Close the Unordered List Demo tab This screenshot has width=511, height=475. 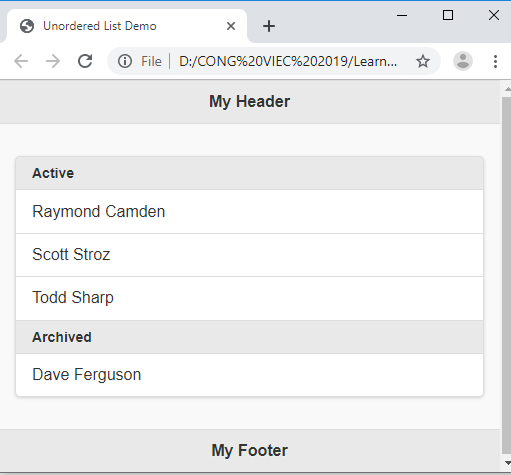231,26
